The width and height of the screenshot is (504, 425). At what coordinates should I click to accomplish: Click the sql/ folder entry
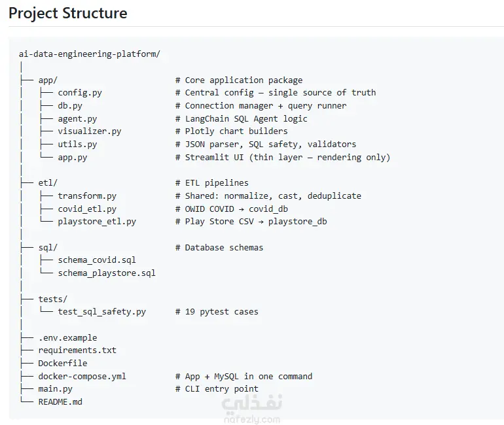(x=48, y=248)
